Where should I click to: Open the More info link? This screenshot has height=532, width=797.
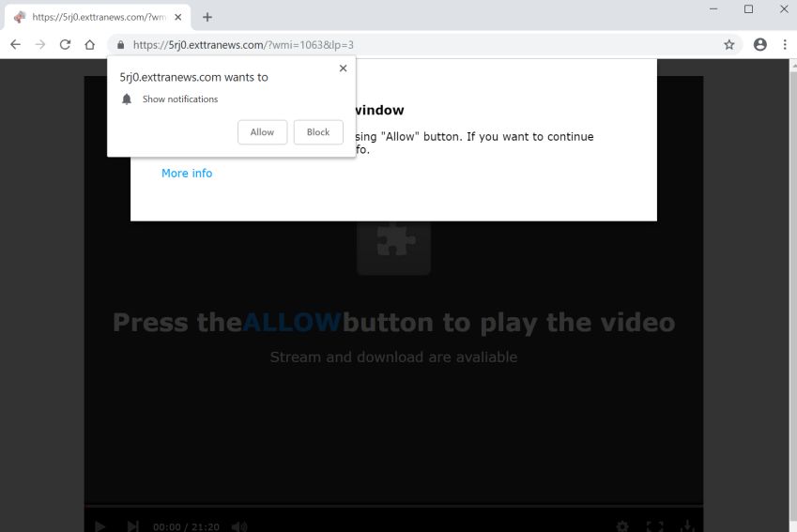(x=187, y=174)
